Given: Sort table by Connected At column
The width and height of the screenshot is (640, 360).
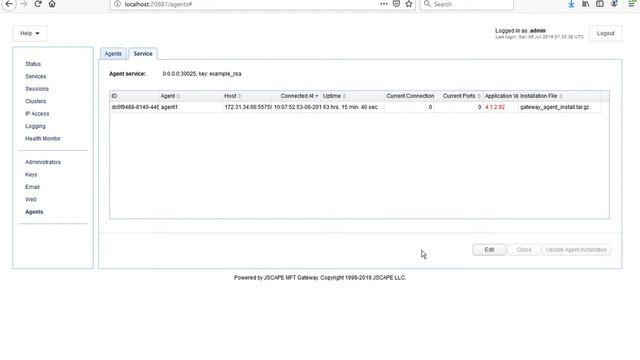Looking at the screenshot, I should pos(296,96).
